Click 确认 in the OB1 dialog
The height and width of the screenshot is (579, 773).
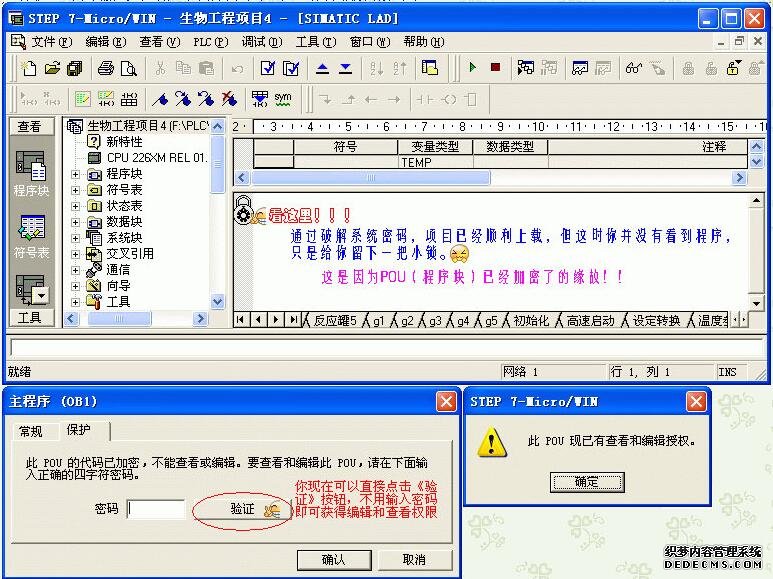point(334,560)
